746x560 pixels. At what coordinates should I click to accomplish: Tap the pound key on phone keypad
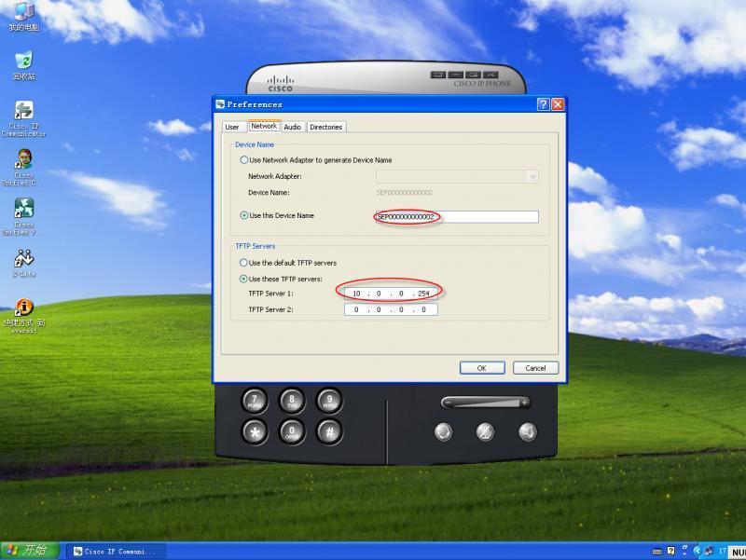(x=329, y=432)
